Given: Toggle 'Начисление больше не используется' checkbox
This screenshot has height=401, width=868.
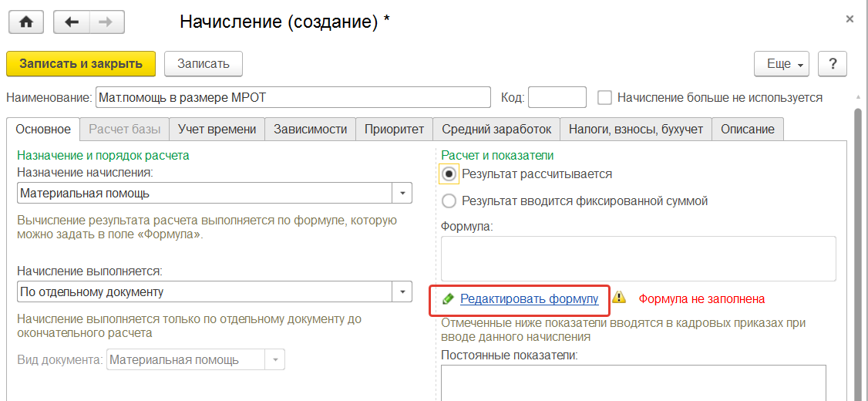Looking at the screenshot, I should pos(605,98).
